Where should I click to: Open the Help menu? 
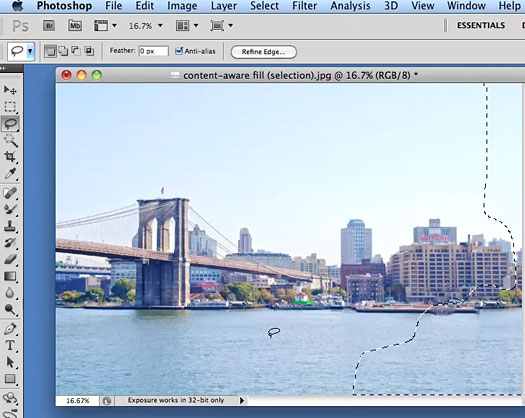point(509,6)
